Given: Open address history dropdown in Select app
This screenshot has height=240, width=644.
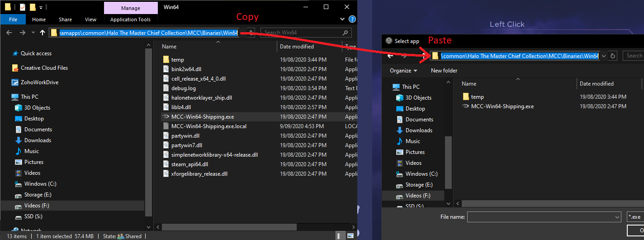Looking at the screenshot, I should [x=604, y=56].
